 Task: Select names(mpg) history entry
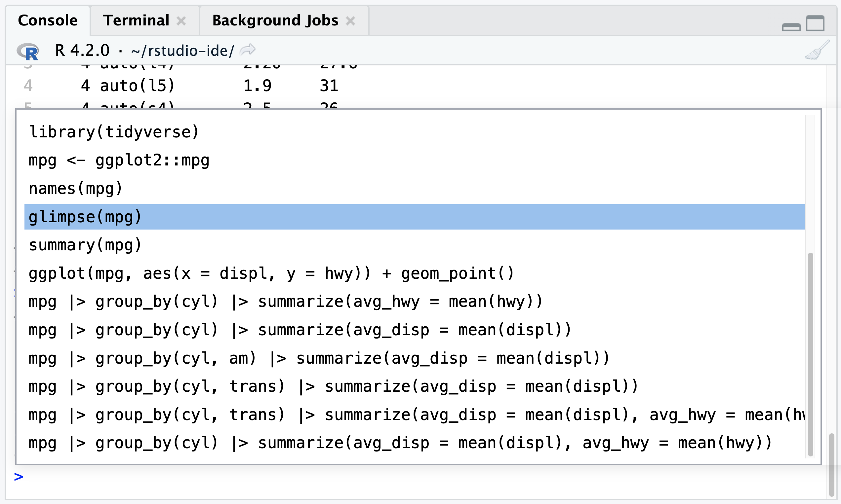415,189
